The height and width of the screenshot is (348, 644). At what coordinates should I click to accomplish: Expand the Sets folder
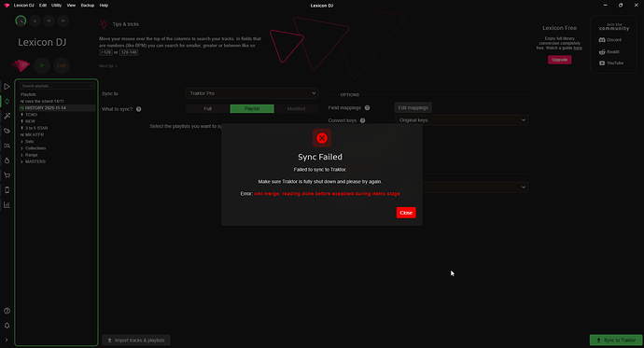coord(21,142)
